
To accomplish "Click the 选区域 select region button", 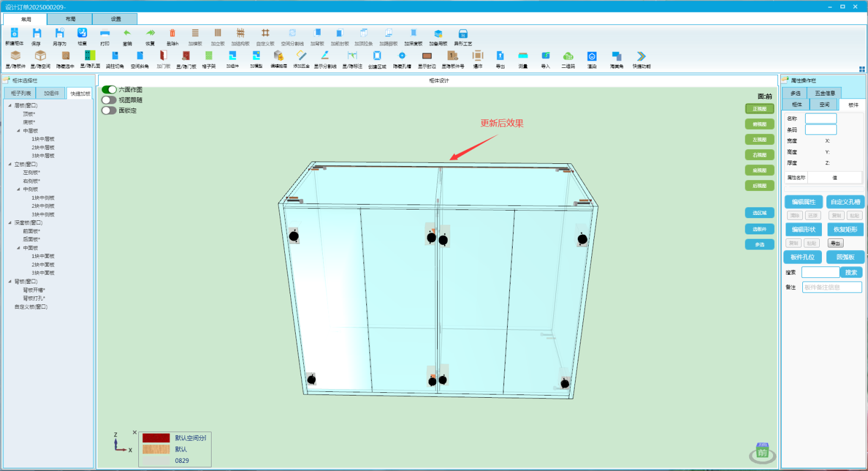I will click(759, 213).
